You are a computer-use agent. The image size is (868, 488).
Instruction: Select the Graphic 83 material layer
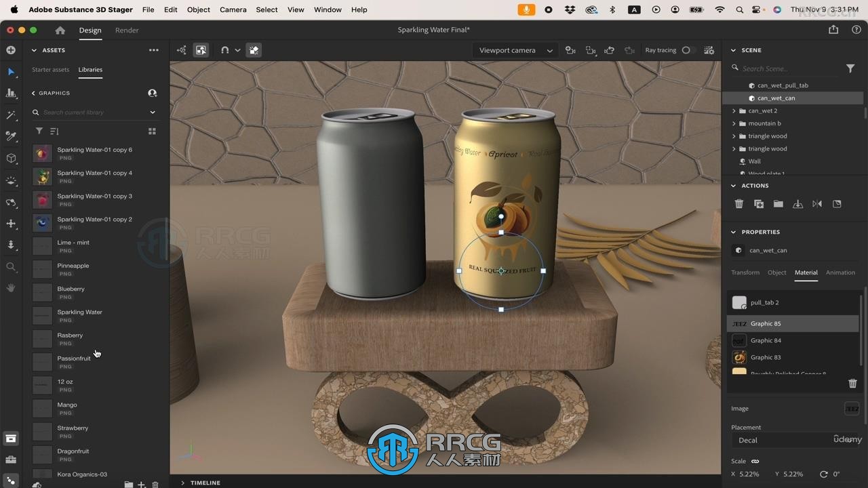(x=793, y=357)
